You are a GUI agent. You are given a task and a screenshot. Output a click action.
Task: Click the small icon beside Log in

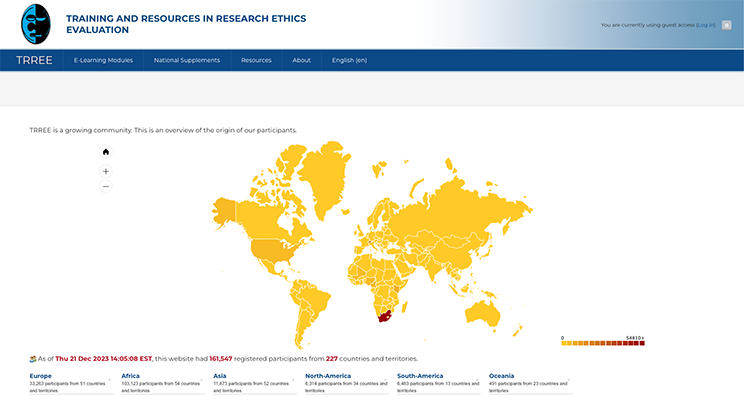(726, 25)
